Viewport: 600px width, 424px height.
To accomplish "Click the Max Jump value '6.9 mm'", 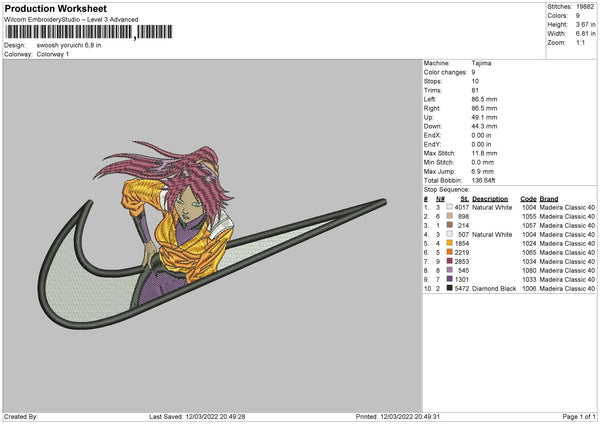I will (483, 171).
